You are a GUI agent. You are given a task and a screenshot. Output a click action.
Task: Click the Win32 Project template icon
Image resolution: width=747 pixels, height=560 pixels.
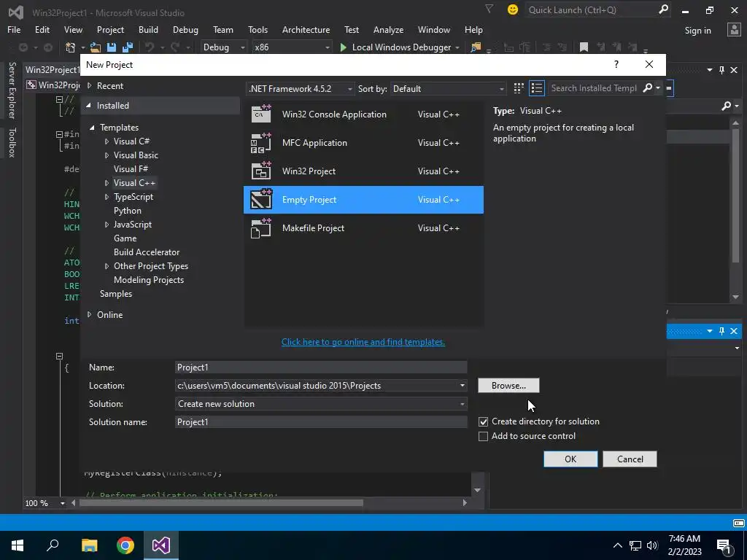(261, 171)
